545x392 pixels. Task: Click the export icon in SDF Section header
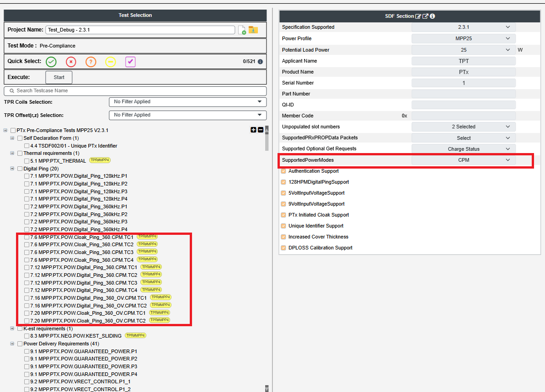[x=425, y=16]
